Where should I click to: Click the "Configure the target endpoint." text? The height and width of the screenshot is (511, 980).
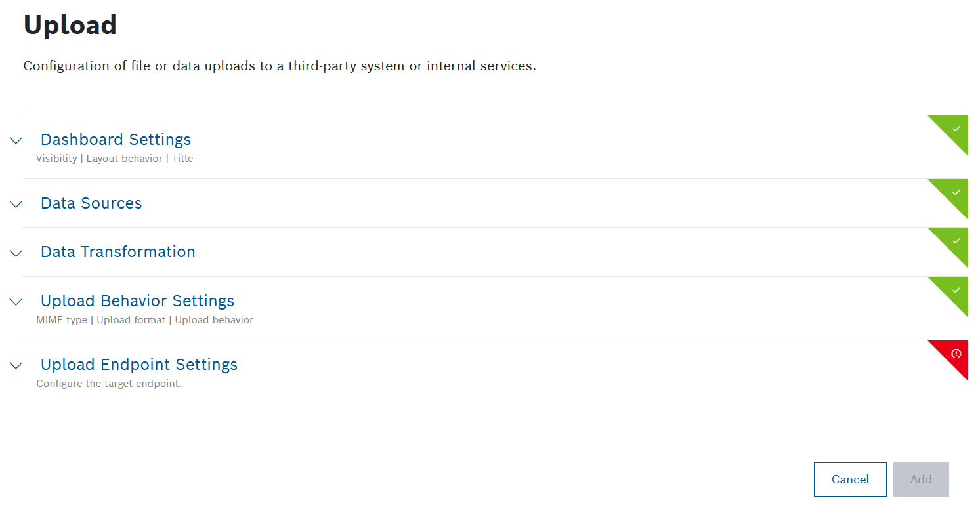pyautogui.click(x=109, y=384)
